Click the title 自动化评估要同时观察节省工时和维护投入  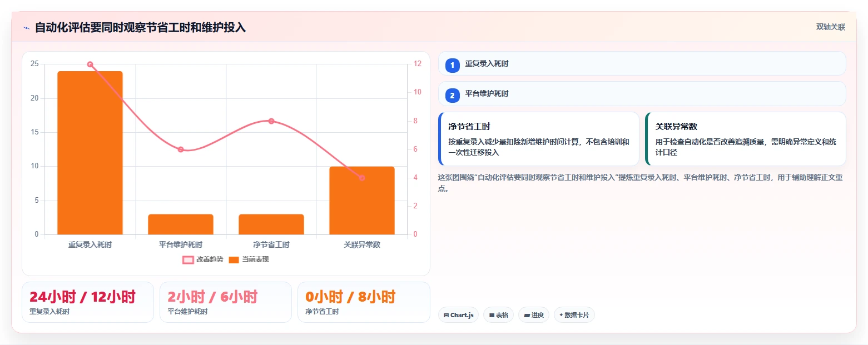point(140,27)
